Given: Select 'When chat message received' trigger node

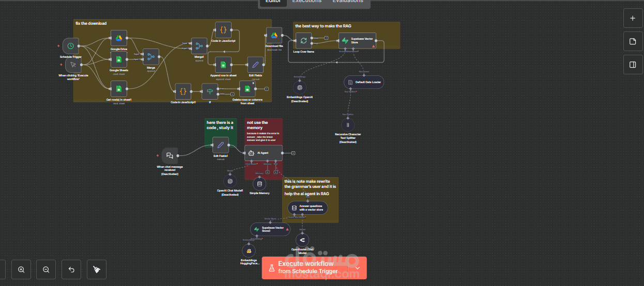Looking at the screenshot, I should 170,155.
